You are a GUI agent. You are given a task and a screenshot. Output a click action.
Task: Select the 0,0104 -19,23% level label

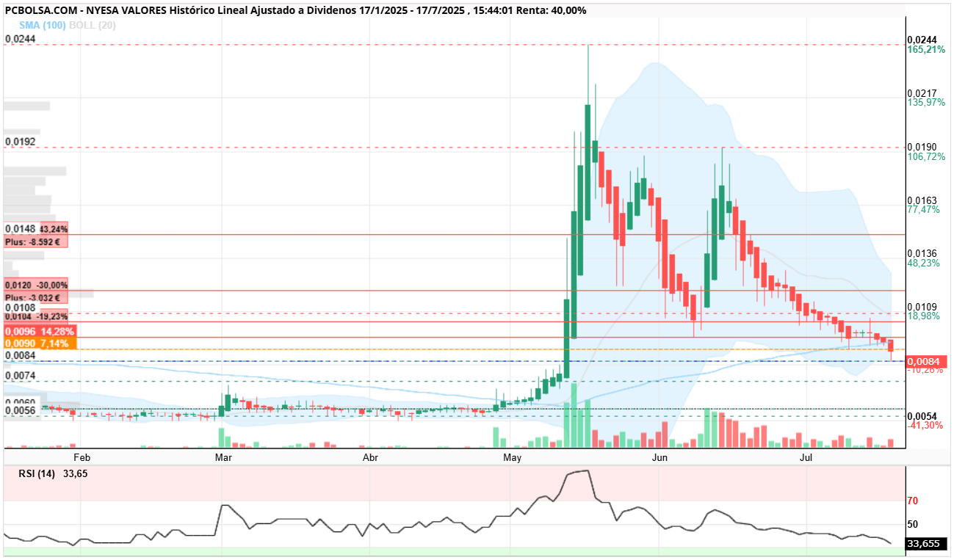[37, 316]
